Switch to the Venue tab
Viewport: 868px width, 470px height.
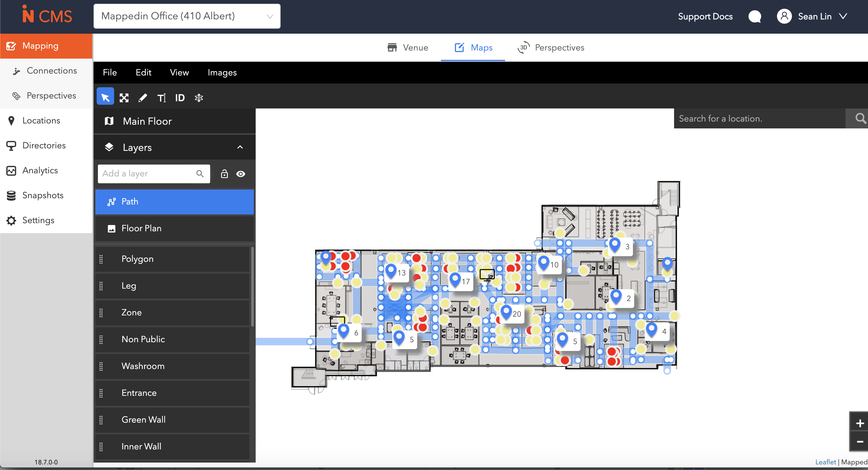click(408, 47)
